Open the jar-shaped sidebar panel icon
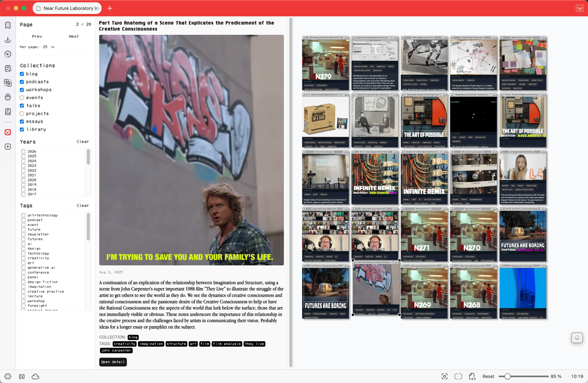The height and width of the screenshot is (383, 588). [7, 97]
